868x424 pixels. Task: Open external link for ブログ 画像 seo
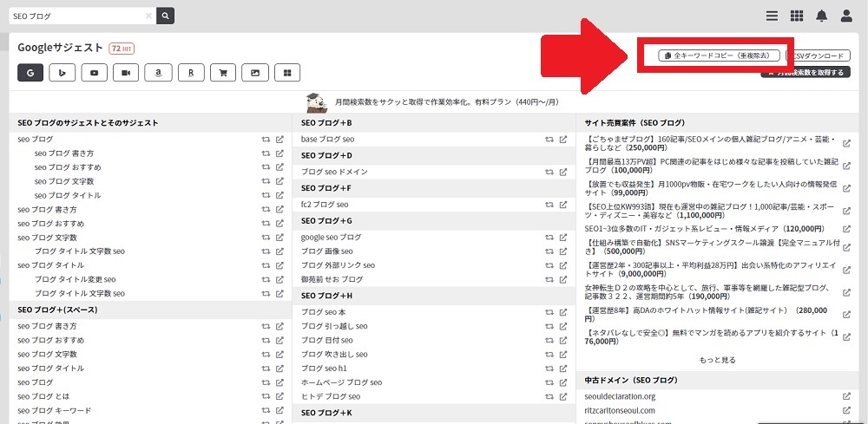[563, 251]
